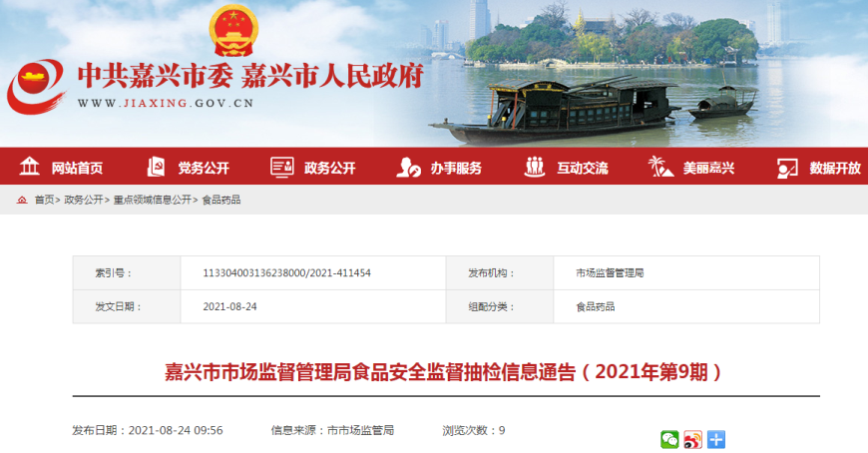Go to 首页 in the breadcrumb
The height and width of the screenshot is (453, 868).
pos(44,200)
